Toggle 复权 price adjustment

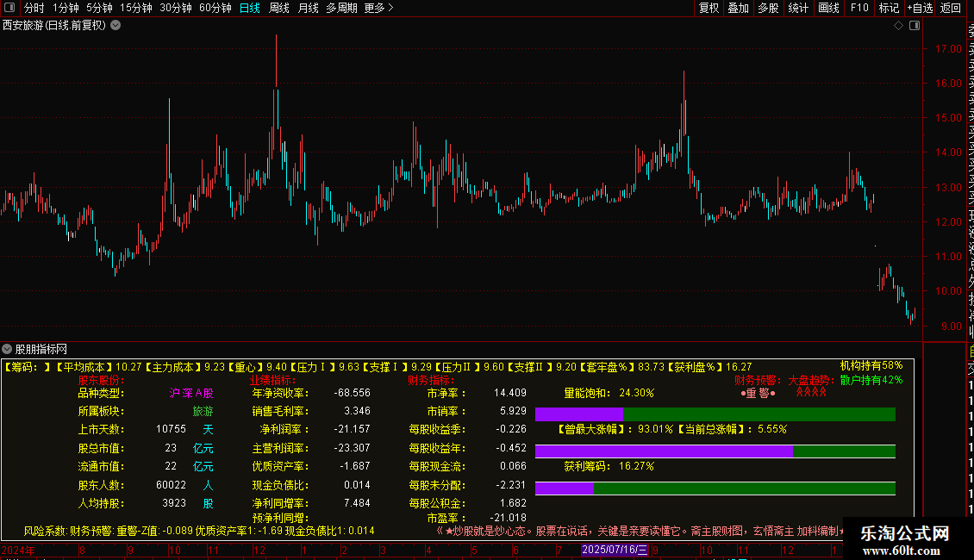709,8
